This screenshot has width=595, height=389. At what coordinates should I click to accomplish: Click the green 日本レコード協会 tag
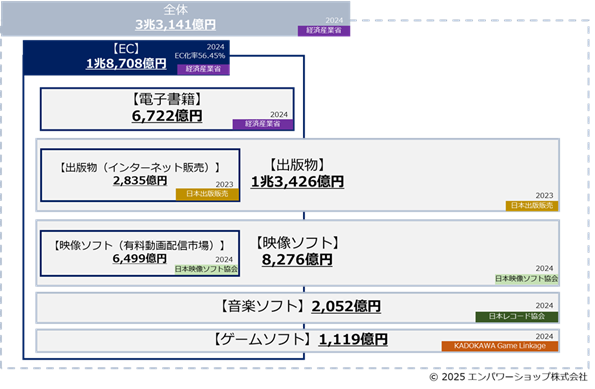point(516,317)
